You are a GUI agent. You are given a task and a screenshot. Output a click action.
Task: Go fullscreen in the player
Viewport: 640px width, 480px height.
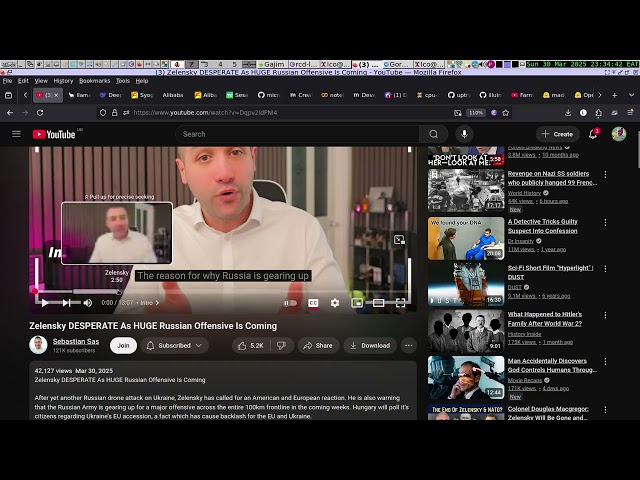click(400, 303)
